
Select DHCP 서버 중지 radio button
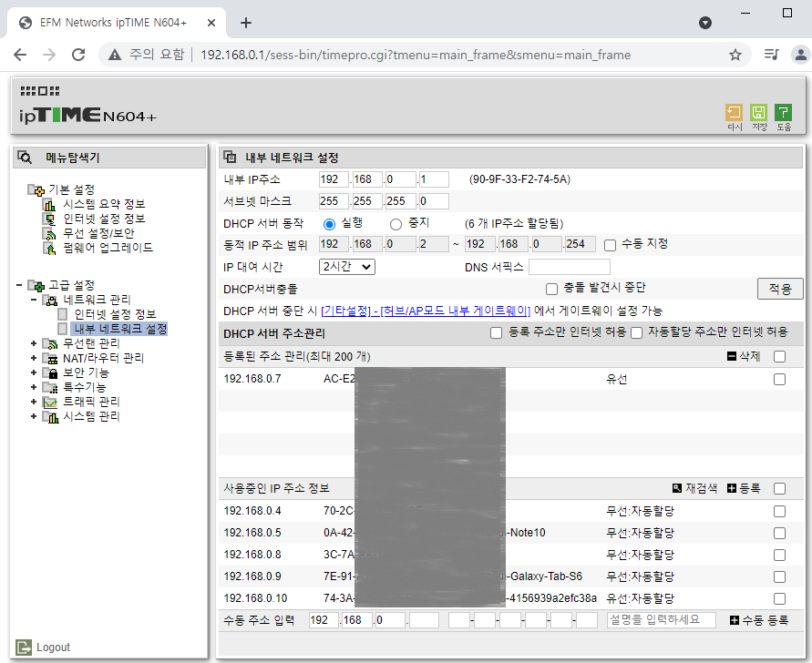tap(396, 224)
